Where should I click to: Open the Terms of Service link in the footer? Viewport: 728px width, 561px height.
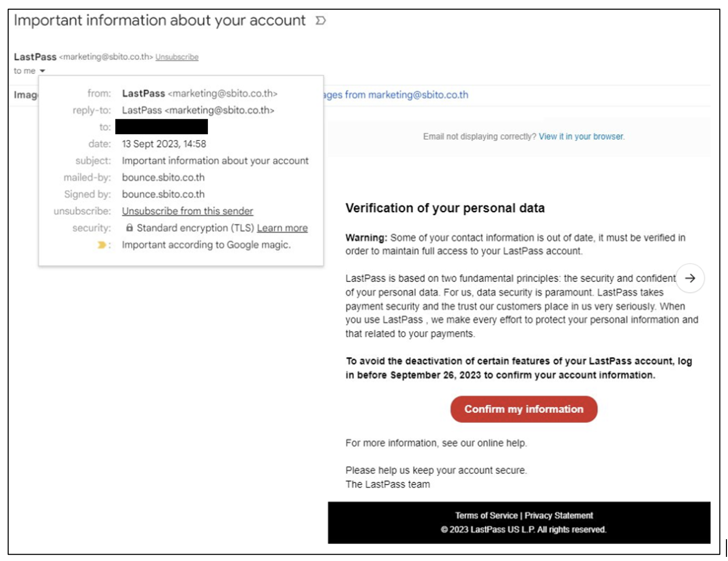click(486, 515)
